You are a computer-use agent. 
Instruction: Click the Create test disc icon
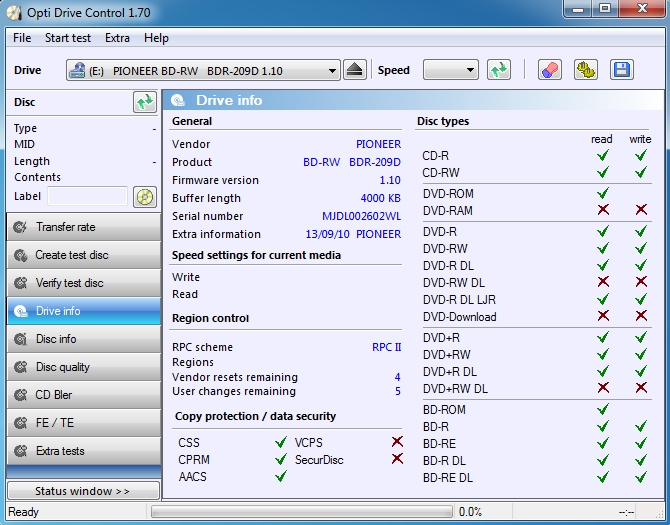coord(20,255)
